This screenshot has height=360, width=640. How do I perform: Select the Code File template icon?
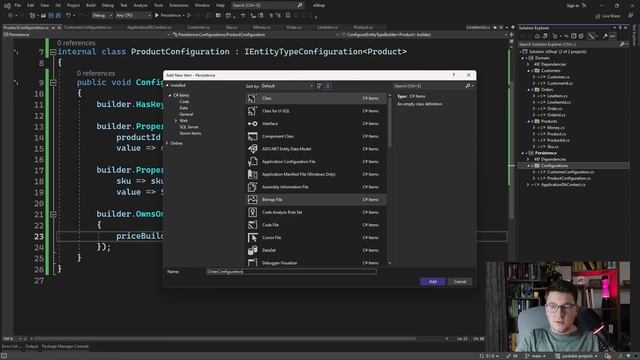pyautogui.click(x=253, y=225)
